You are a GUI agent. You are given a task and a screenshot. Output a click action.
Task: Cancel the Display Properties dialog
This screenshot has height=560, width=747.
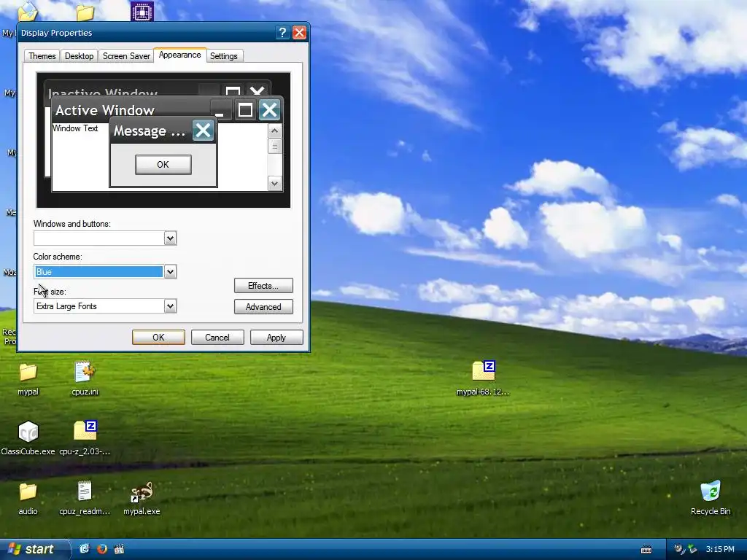tap(217, 337)
